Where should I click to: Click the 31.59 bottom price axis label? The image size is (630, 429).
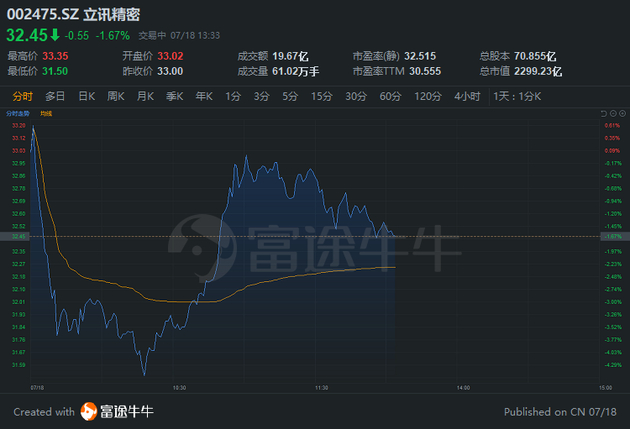click(x=18, y=365)
